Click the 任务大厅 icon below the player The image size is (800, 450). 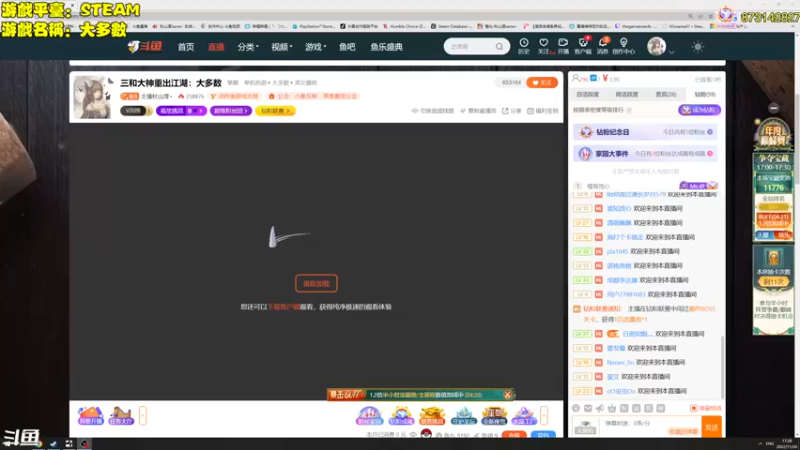121,416
